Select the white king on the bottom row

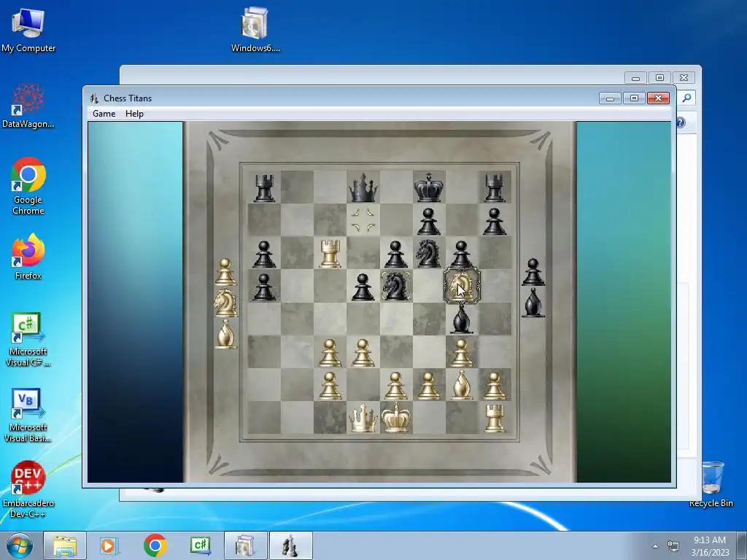[x=396, y=418]
